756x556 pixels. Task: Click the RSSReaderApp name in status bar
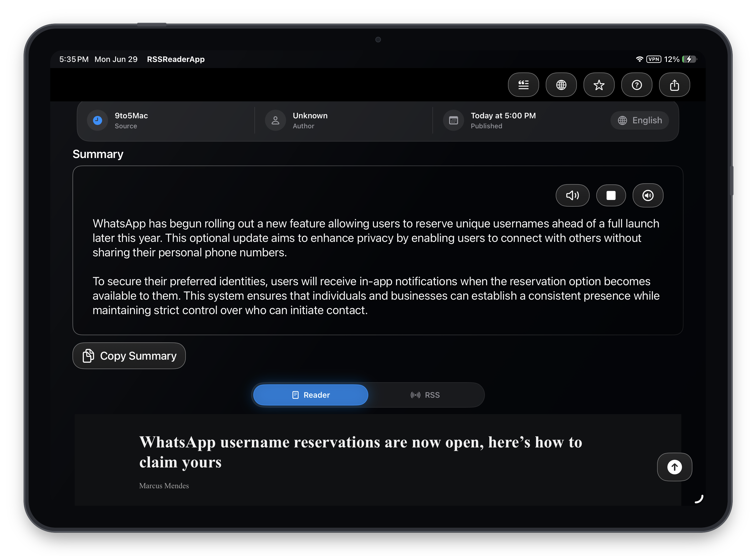point(176,59)
